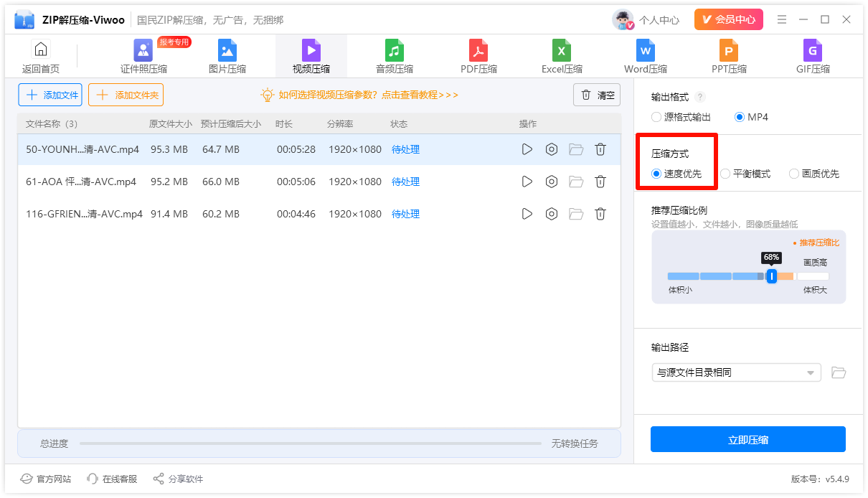Click 添加文件夹 button

[126, 95]
